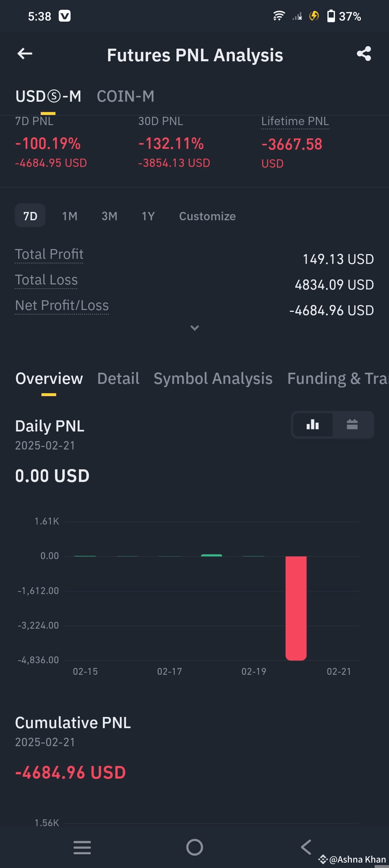This screenshot has width=389, height=868.
Task: Expand the profit/loss details chevron
Action: (x=194, y=328)
